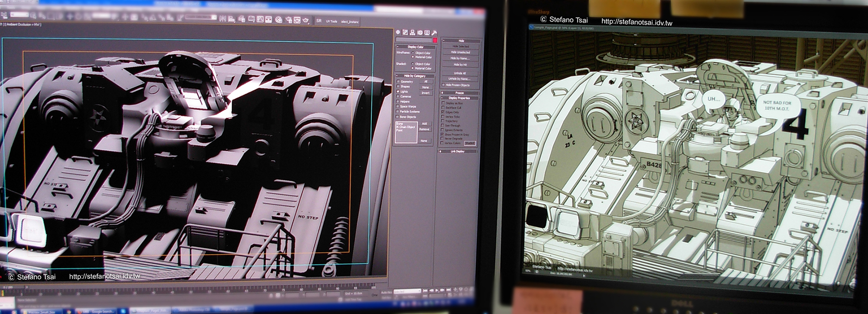Open the Hierarchy command panel tab
This screenshot has width=868, height=314.
coord(413,32)
